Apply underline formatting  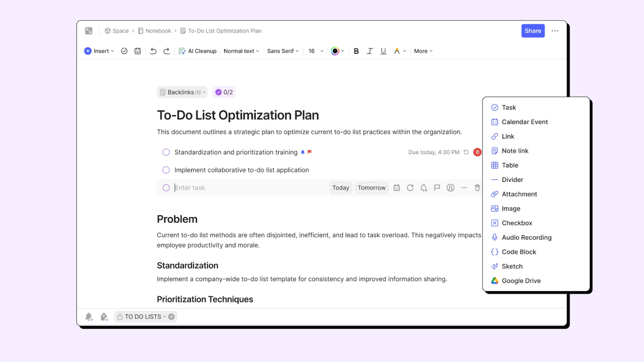[383, 51]
